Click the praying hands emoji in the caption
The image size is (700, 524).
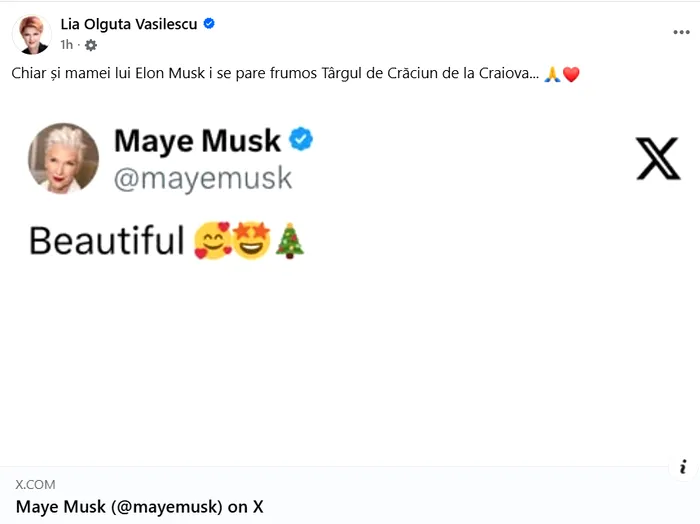[551, 75]
